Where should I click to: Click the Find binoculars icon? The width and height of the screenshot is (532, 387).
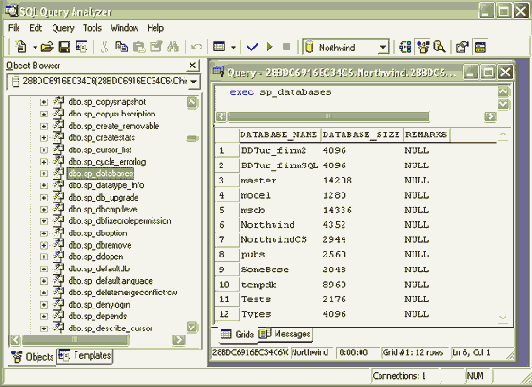[173, 46]
